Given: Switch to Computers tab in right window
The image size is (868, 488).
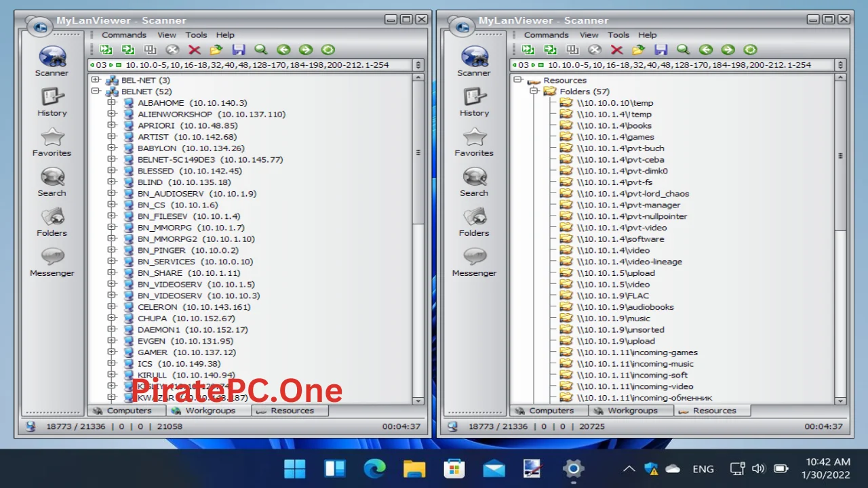Looking at the screenshot, I should (x=550, y=411).
